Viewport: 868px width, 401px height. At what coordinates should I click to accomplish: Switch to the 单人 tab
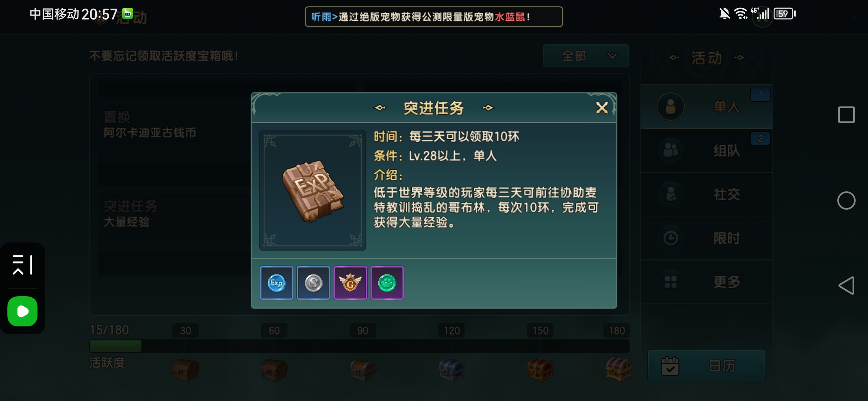click(707, 107)
